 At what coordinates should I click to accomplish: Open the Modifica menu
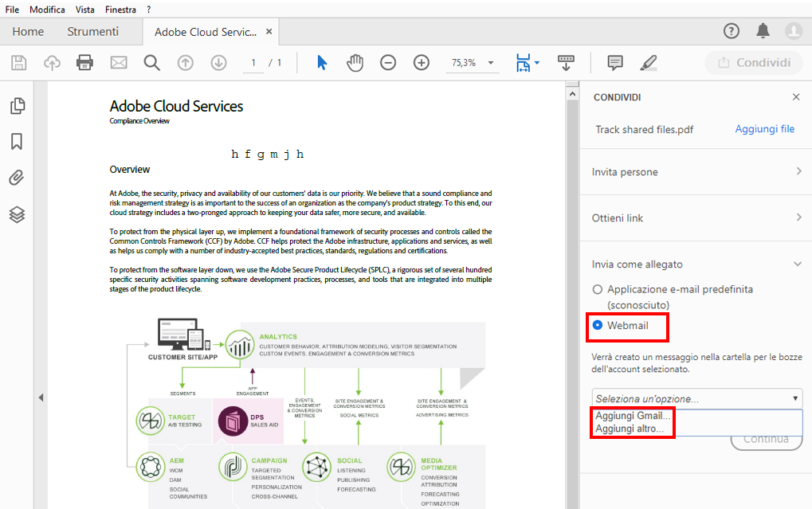coord(46,9)
